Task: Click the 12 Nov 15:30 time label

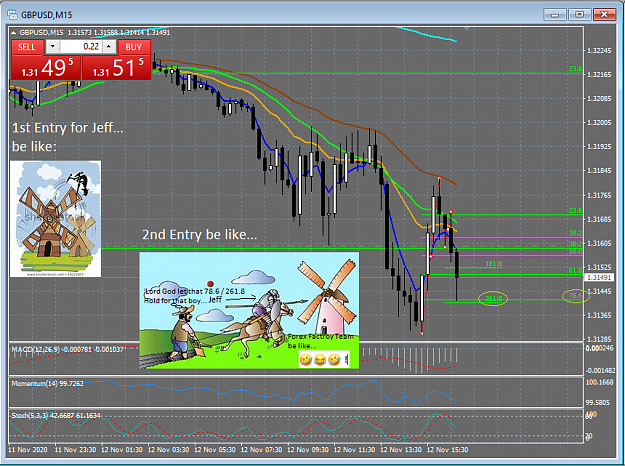Action: click(x=447, y=450)
